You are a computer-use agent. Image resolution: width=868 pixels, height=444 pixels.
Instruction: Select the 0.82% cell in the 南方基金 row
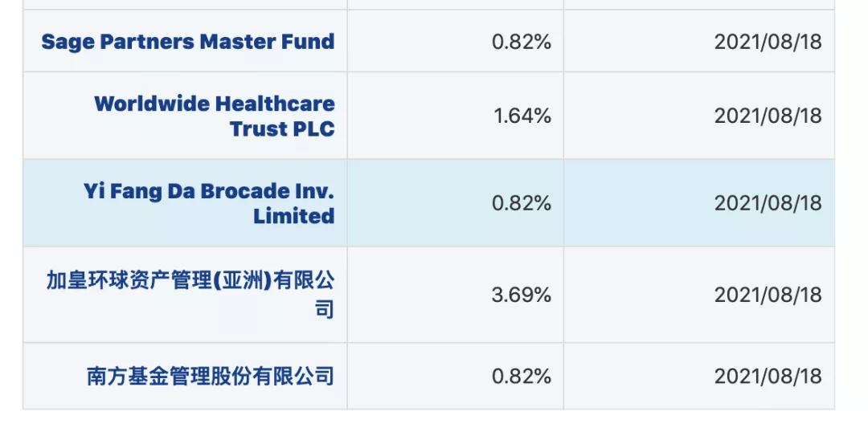pos(522,376)
